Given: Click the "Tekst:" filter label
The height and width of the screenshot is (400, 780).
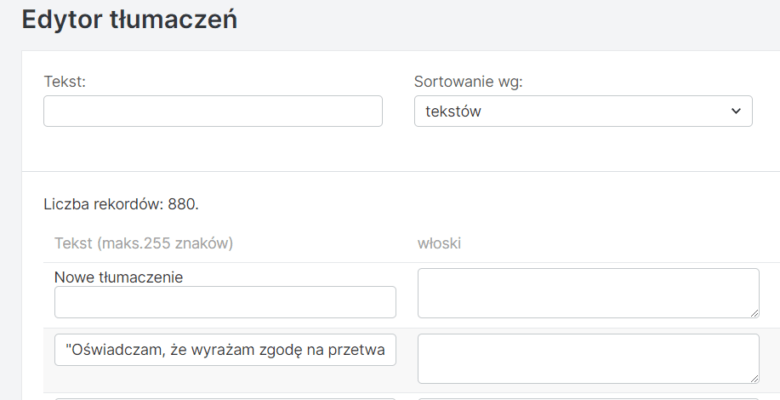Looking at the screenshot, I should (x=65, y=82).
